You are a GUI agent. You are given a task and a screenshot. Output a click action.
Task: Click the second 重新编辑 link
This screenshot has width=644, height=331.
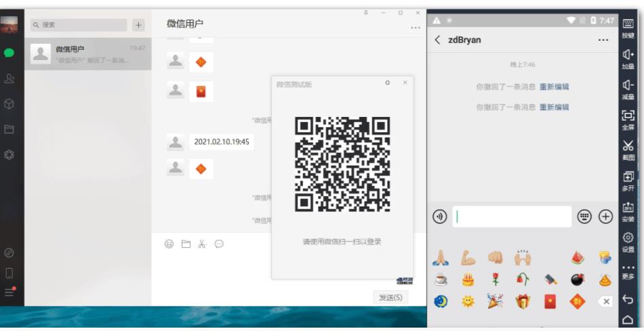tap(554, 107)
